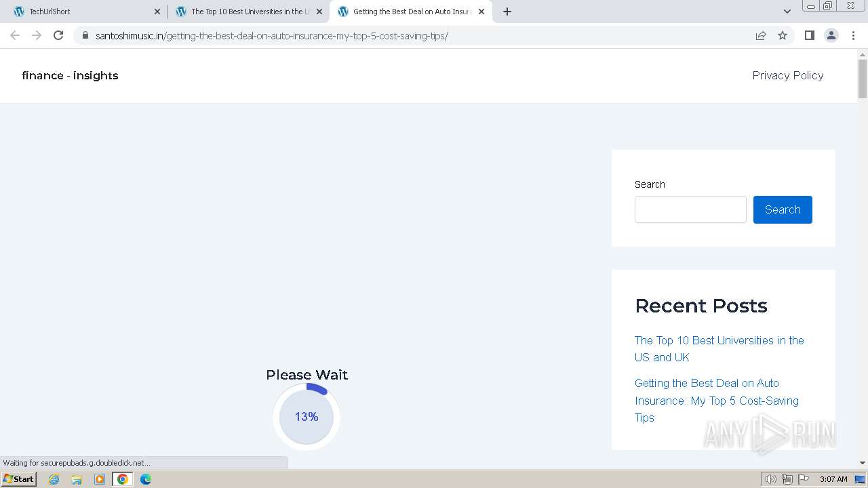Open the Windows Start button
868x488 pixels.
pos(19,479)
